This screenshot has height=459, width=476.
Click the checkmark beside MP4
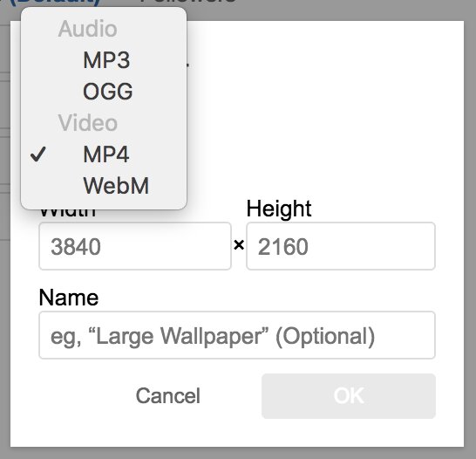pyautogui.click(x=38, y=154)
